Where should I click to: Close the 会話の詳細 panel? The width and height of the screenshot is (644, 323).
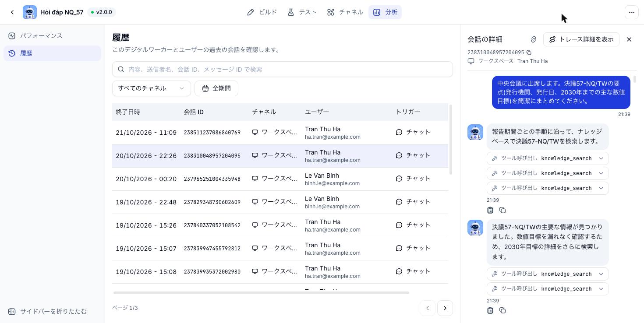point(629,39)
